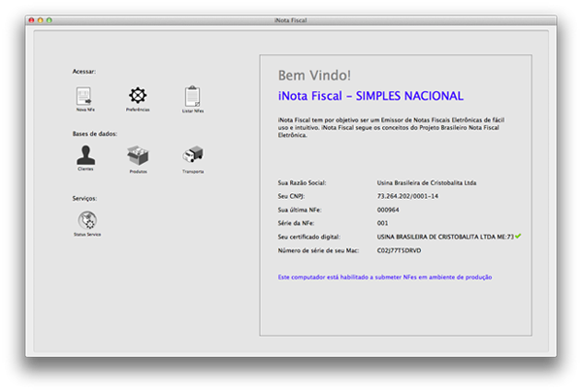
Task: Open the Transporte truck icon
Action: point(193,155)
